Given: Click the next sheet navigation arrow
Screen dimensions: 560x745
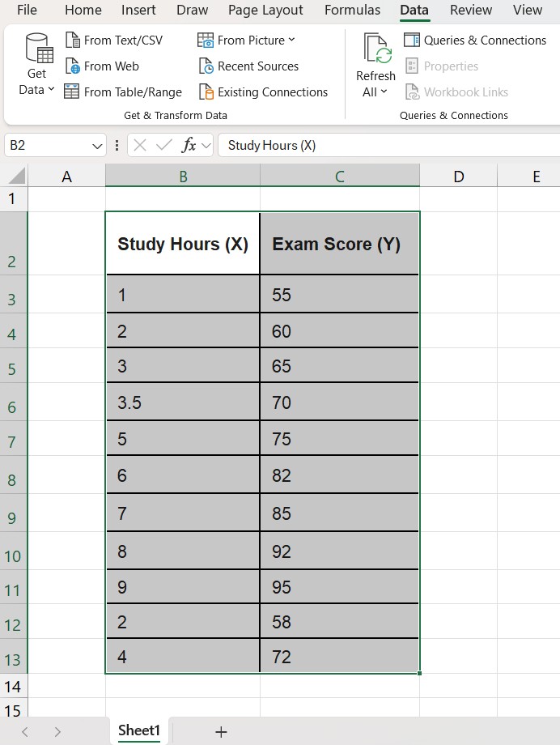Looking at the screenshot, I should coord(57,732).
